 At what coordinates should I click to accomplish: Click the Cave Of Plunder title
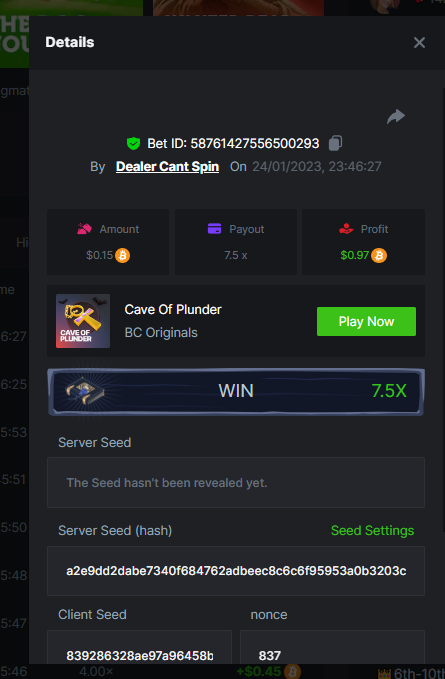(173, 309)
